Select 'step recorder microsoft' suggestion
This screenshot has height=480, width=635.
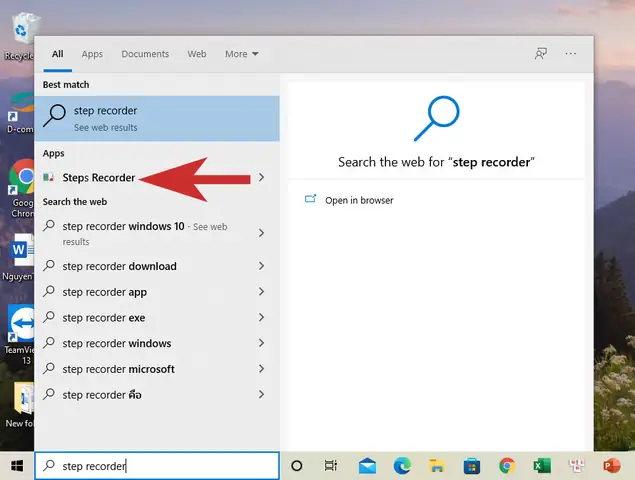click(157, 369)
